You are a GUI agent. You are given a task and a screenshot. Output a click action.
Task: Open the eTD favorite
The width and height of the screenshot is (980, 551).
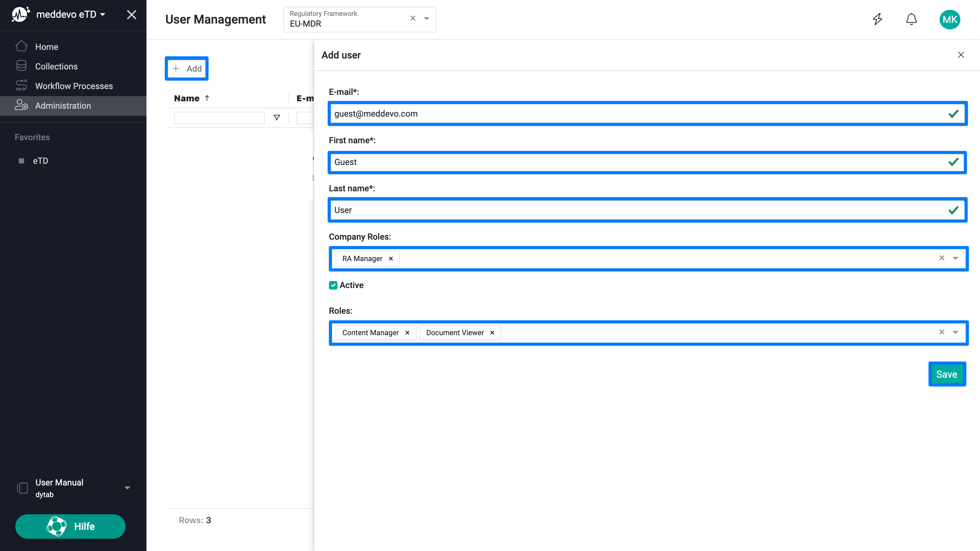(x=40, y=161)
